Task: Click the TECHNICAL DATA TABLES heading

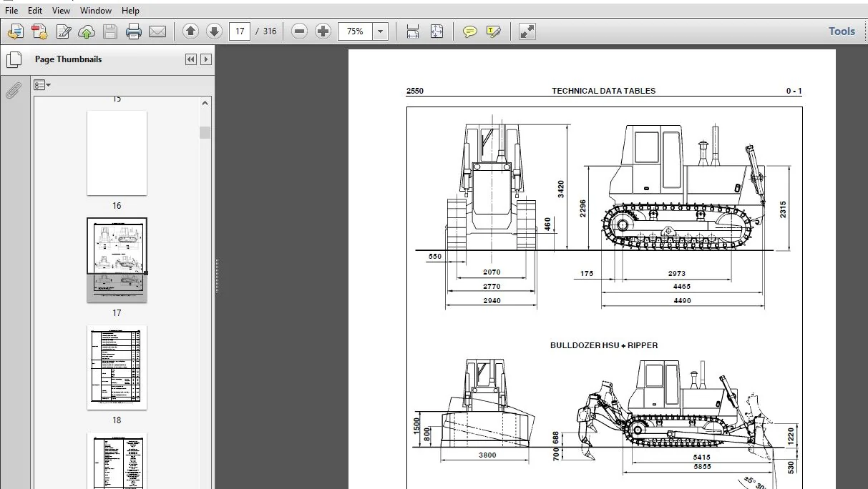Action: point(603,91)
